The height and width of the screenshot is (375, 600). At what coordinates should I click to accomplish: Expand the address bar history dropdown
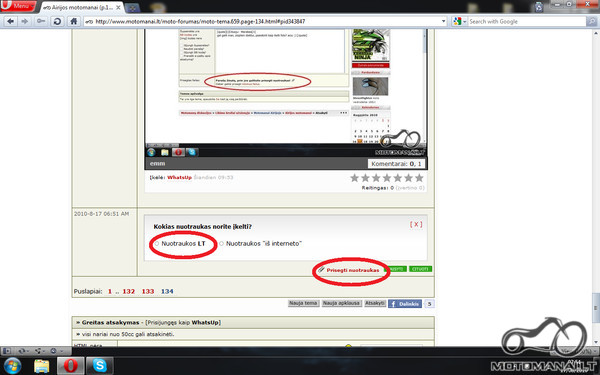coord(443,21)
